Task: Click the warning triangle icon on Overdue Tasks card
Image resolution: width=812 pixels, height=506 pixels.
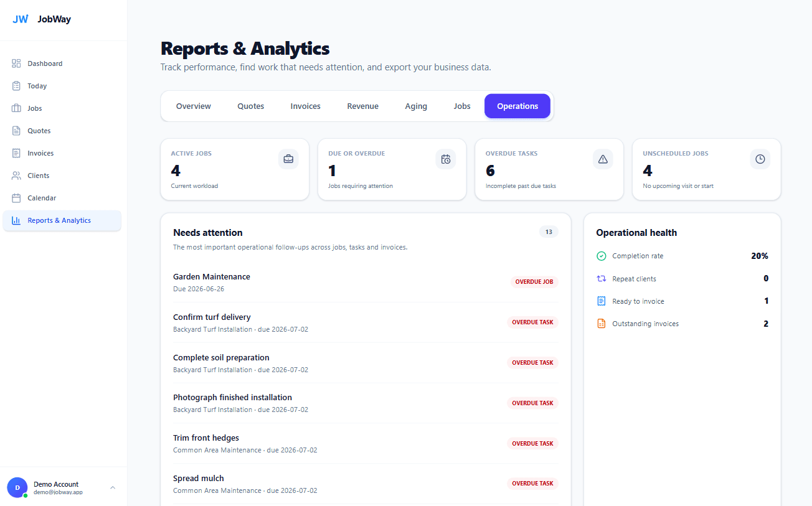Action: 603,159
